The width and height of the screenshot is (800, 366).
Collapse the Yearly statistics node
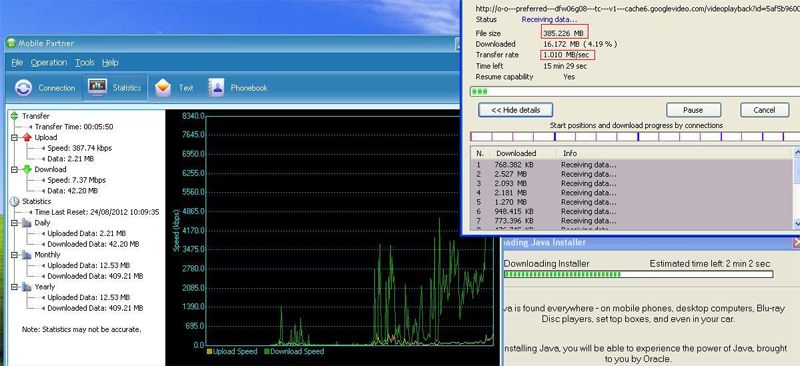point(14,287)
